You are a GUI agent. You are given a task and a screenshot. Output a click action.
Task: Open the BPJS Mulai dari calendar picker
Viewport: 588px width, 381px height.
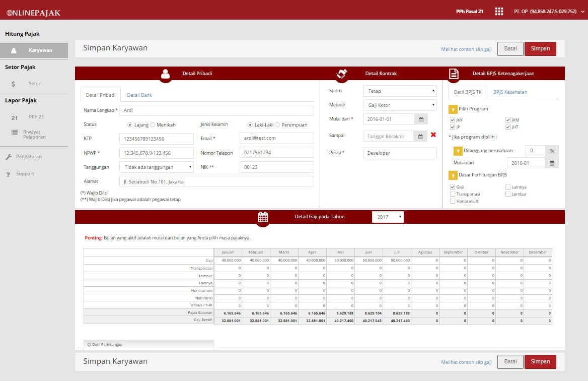tap(552, 163)
